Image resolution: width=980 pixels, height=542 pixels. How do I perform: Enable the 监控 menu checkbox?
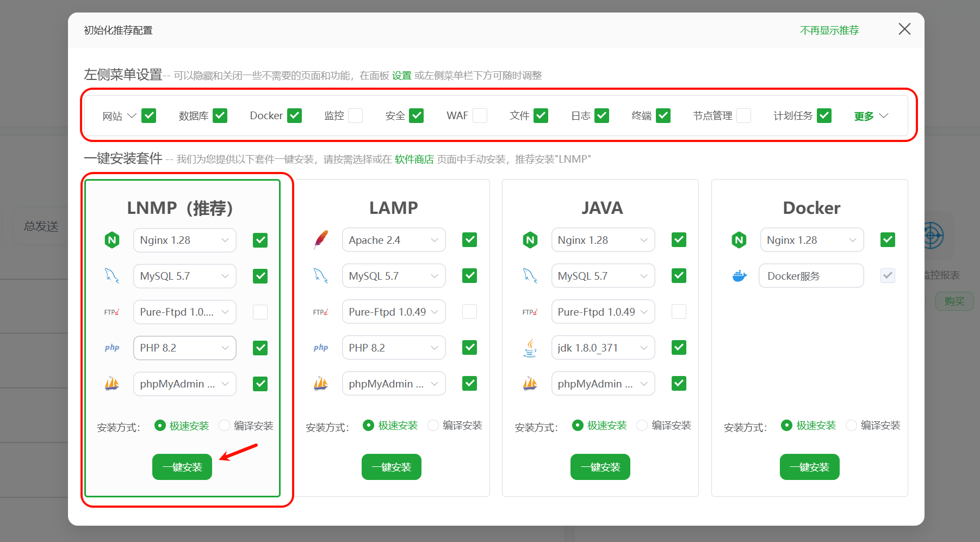(355, 115)
